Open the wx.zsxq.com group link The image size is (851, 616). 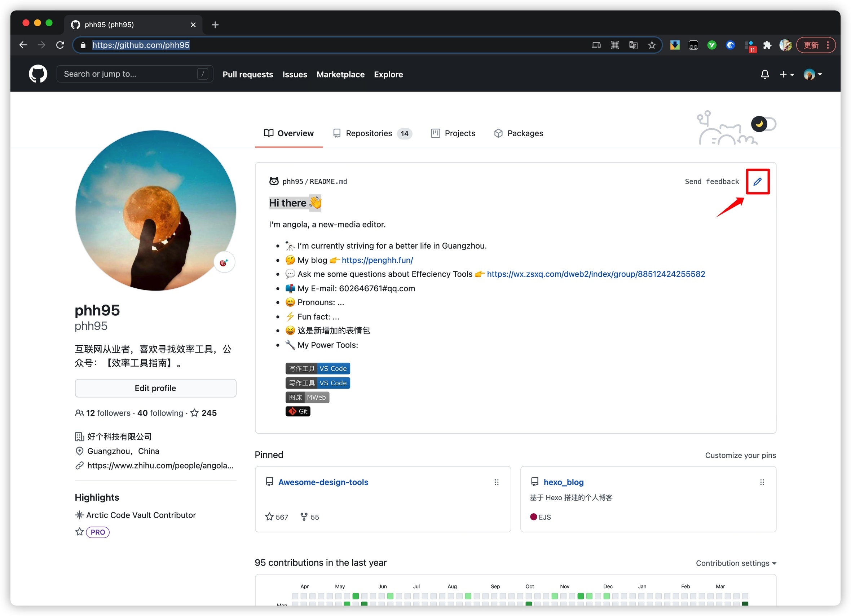click(596, 274)
